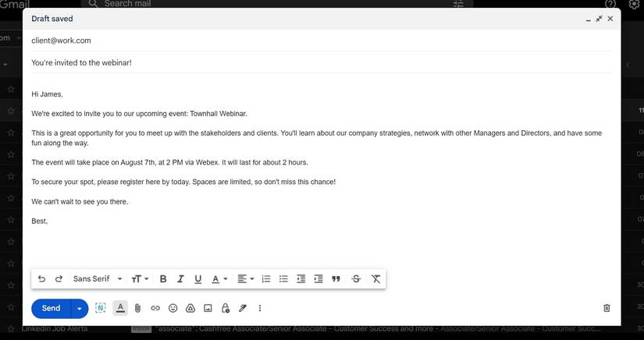The width and height of the screenshot is (644, 340).
Task: Open the send options arrow
Action: pos(80,309)
